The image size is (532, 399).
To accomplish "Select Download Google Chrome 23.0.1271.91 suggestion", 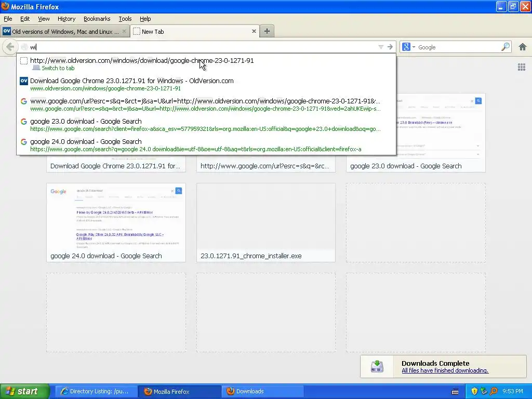I will [x=206, y=84].
